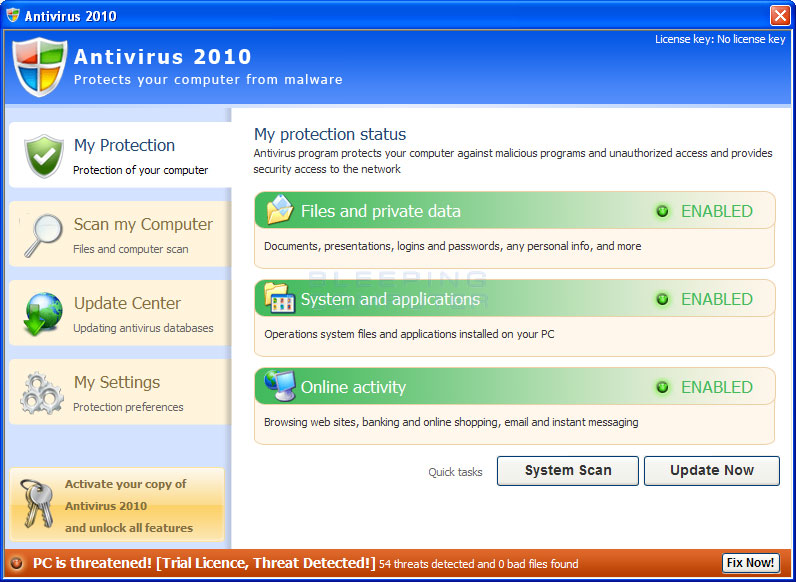796x582 pixels.
Task: Switch to Scan my Computer tab
Action: [120, 234]
